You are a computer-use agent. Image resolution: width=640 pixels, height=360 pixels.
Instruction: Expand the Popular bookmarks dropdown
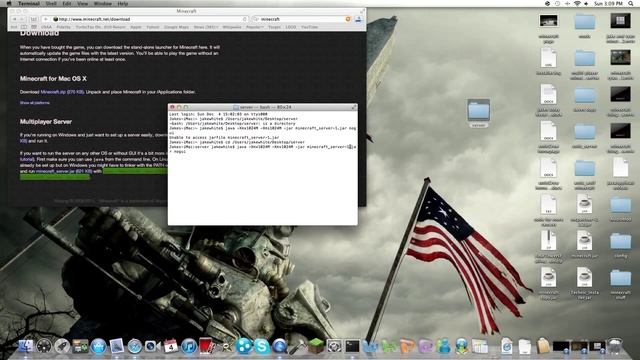(x=255, y=27)
